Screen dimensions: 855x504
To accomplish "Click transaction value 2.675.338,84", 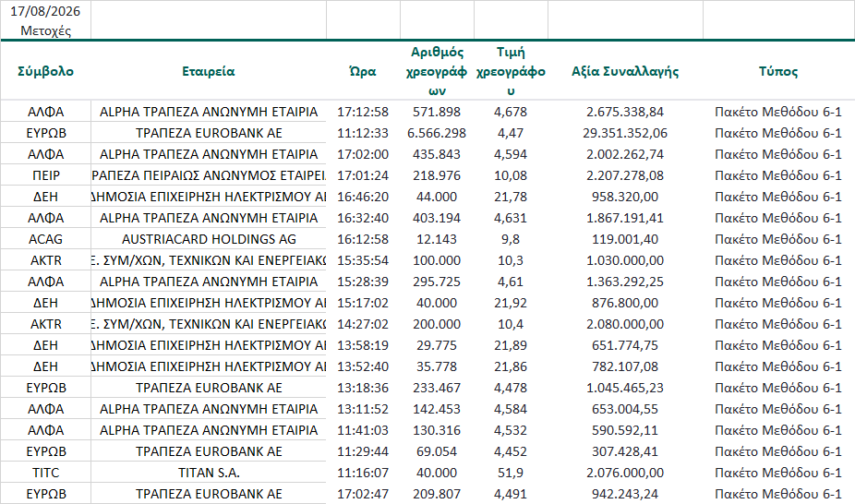I will pos(625,112).
